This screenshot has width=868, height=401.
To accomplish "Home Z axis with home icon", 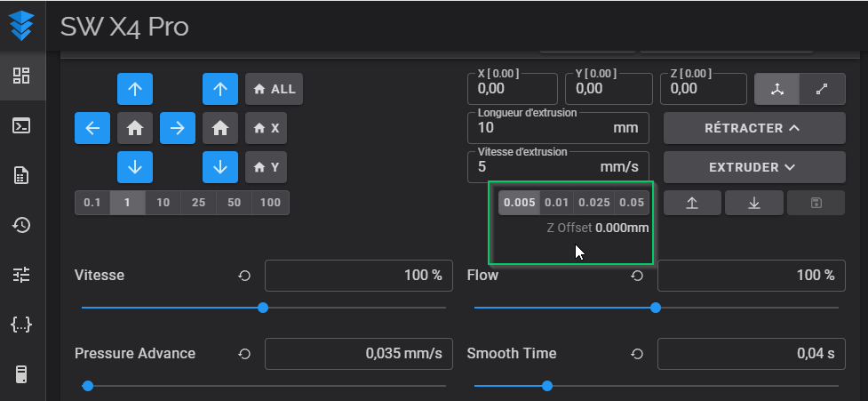I will (220, 128).
